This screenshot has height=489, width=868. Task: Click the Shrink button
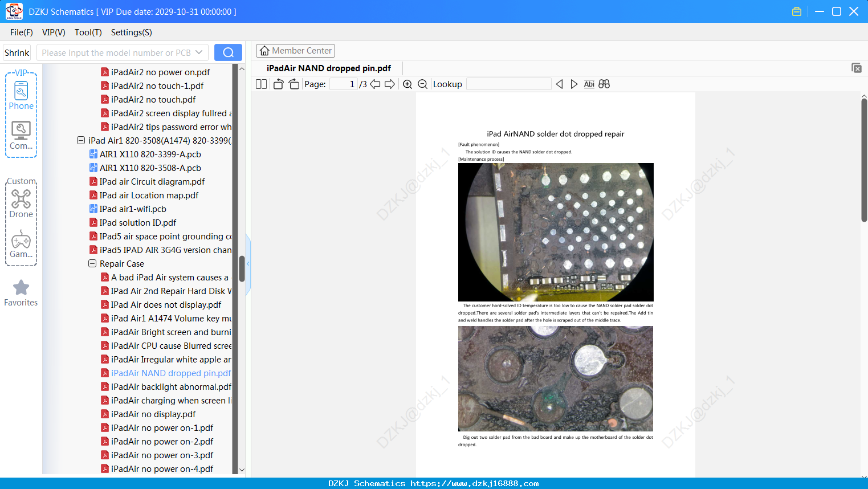tap(17, 52)
